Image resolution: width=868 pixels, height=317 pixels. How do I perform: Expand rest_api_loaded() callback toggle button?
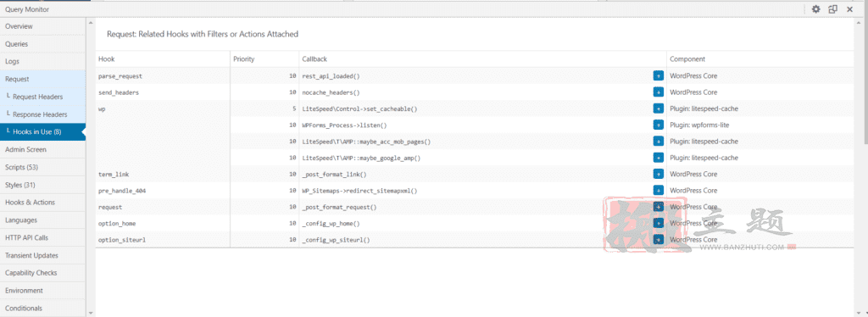(x=658, y=75)
